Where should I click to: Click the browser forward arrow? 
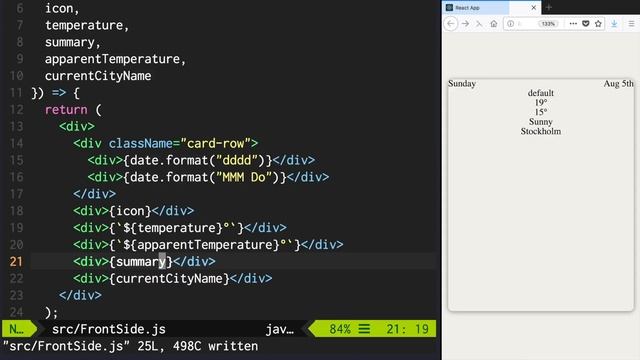point(465,24)
